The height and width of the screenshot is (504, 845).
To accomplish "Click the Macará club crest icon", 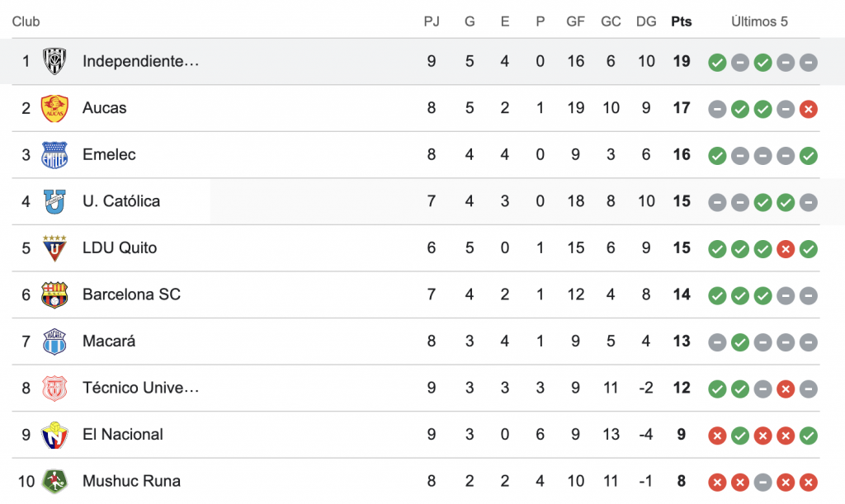I will pyautogui.click(x=54, y=341).
